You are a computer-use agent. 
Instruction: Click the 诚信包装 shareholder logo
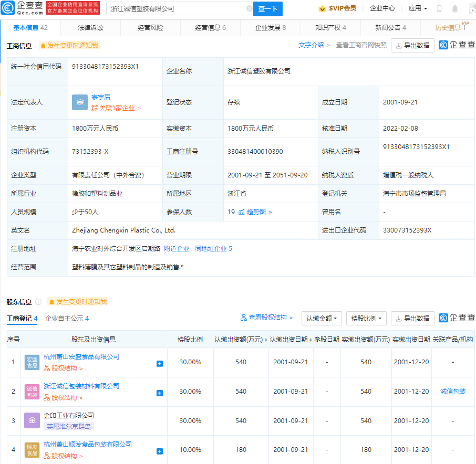[x=32, y=392]
